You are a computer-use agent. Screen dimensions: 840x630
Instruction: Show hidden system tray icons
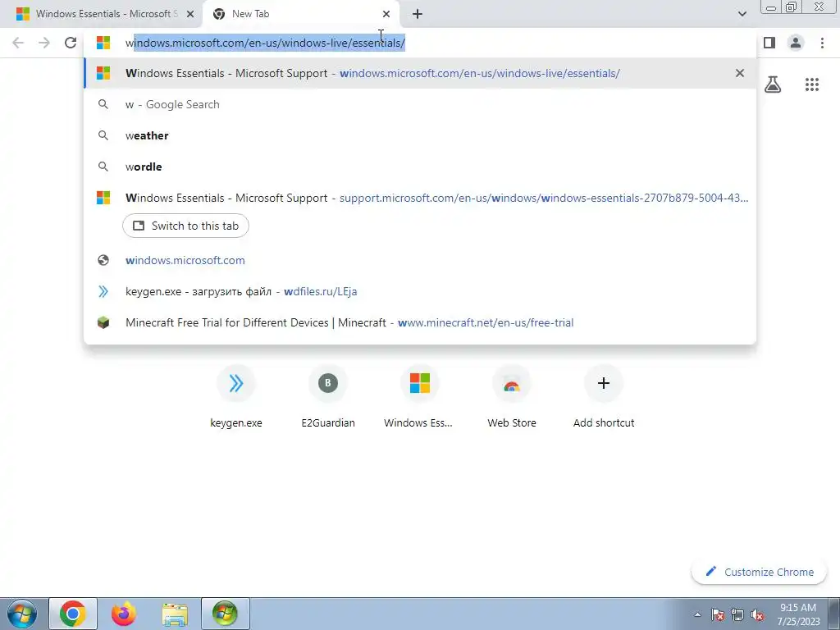point(697,614)
